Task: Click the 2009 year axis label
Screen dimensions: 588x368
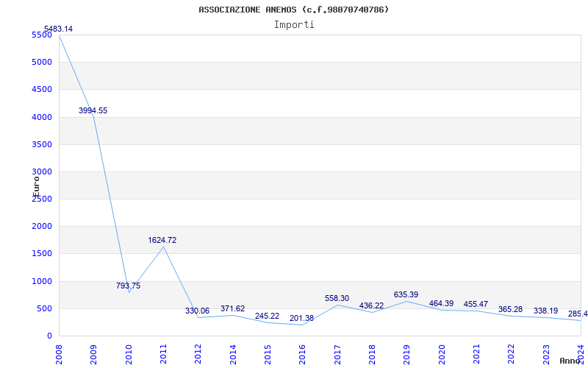Action: click(x=93, y=354)
